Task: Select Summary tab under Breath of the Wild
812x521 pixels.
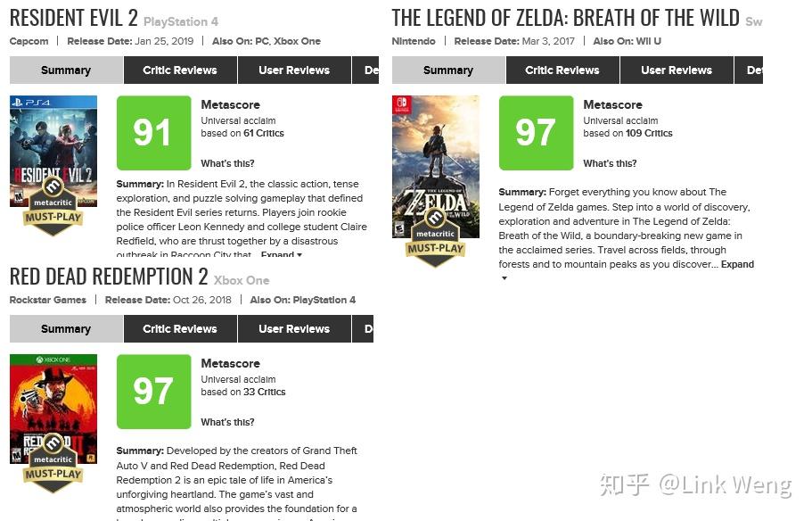Action: tap(448, 70)
